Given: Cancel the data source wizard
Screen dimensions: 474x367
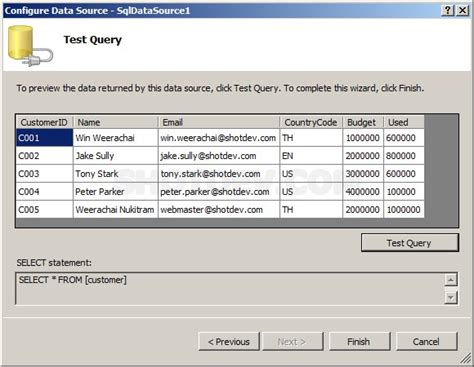Looking at the screenshot, I should (x=426, y=342).
